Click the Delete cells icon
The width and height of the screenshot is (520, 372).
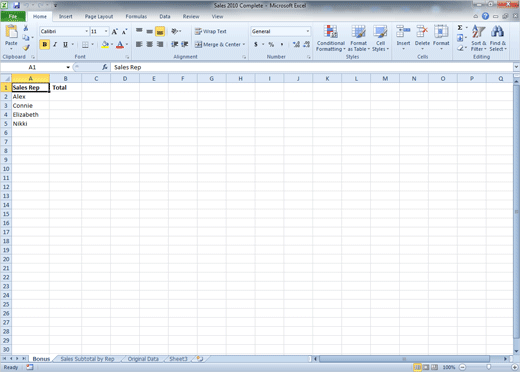pyautogui.click(x=422, y=32)
